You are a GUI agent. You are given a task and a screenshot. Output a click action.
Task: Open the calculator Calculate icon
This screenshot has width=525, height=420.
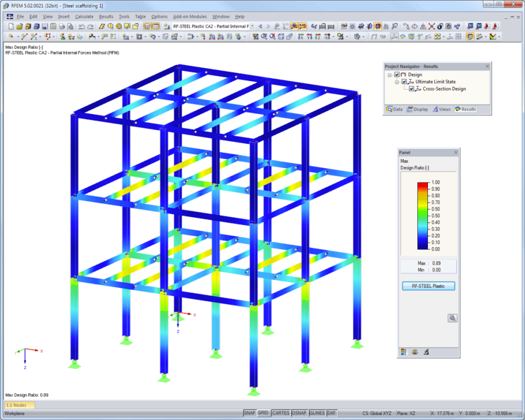point(323,26)
